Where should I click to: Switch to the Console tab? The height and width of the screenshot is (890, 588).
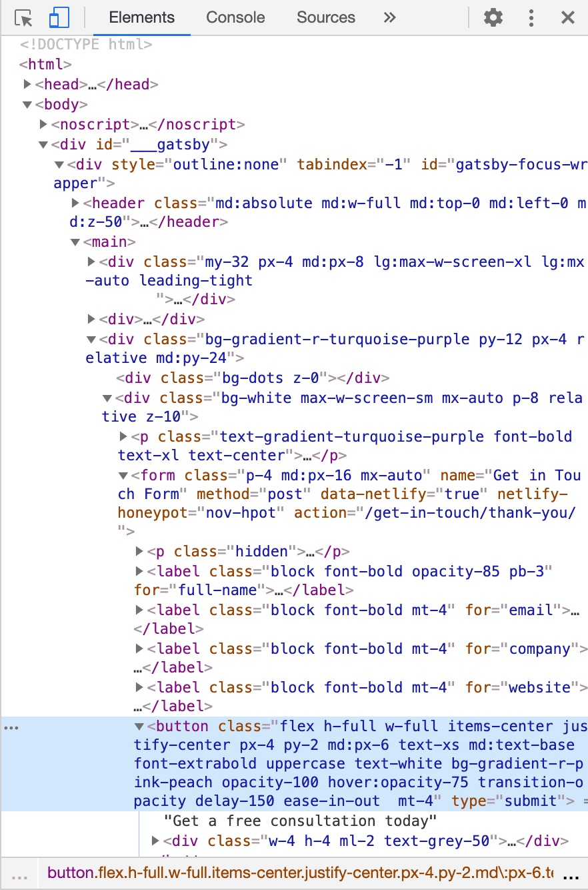pos(235,17)
